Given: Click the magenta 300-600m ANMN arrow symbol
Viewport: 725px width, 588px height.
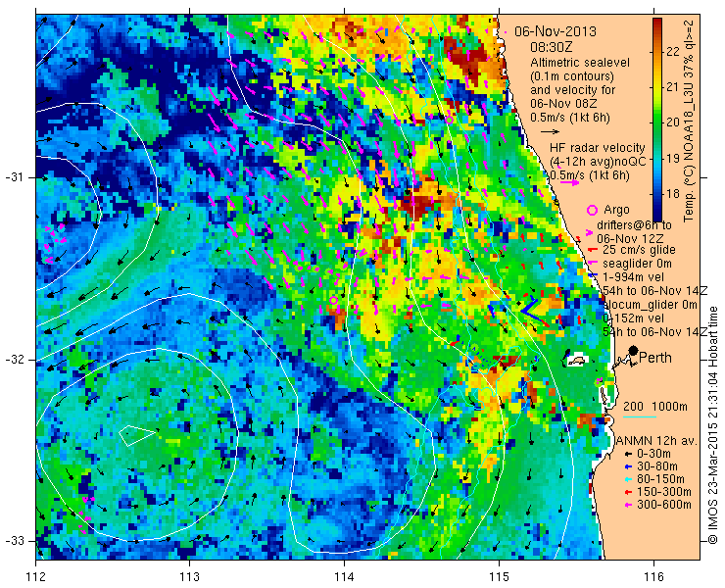Looking at the screenshot, I should 628,505.
